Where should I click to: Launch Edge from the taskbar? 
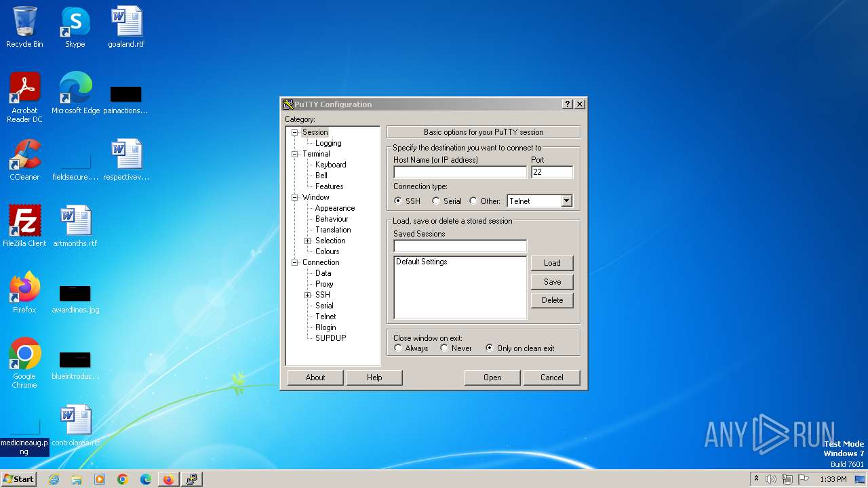pyautogui.click(x=146, y=479)
